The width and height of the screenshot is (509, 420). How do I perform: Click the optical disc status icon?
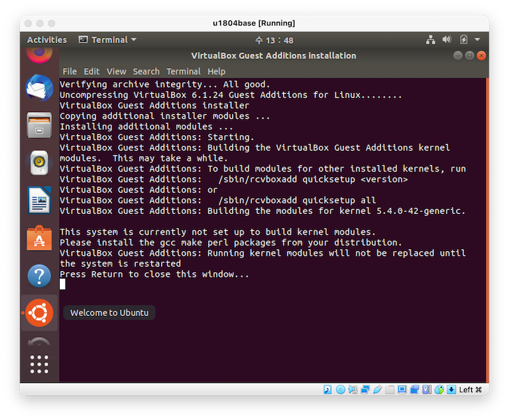pyautogui.click(x=340, y=390)
